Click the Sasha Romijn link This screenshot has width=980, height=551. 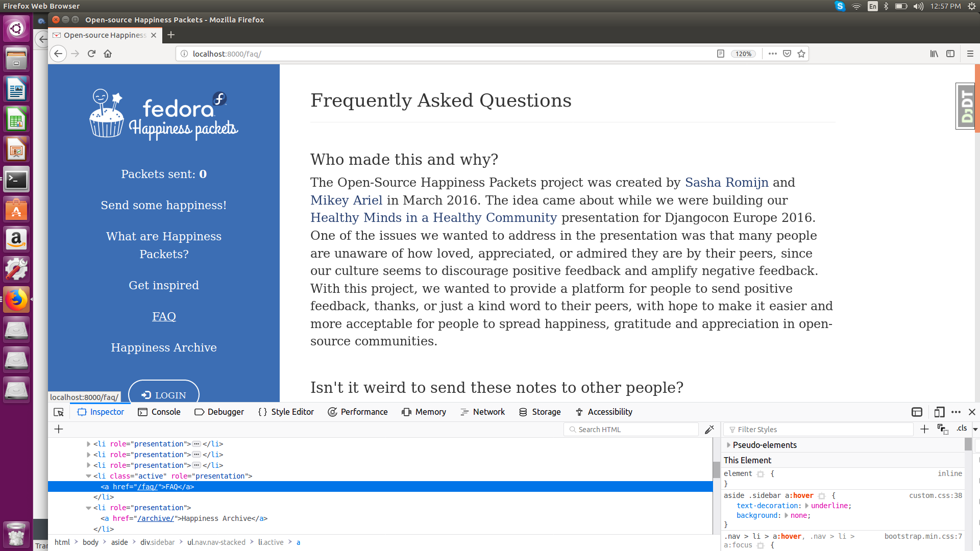pos(726,182)
